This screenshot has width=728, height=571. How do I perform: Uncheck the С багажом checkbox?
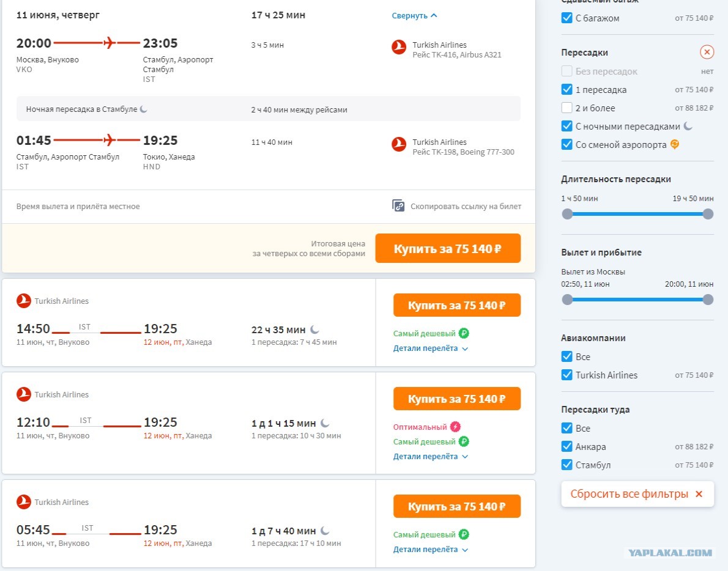pyautogui.click(x=566, y=18)
